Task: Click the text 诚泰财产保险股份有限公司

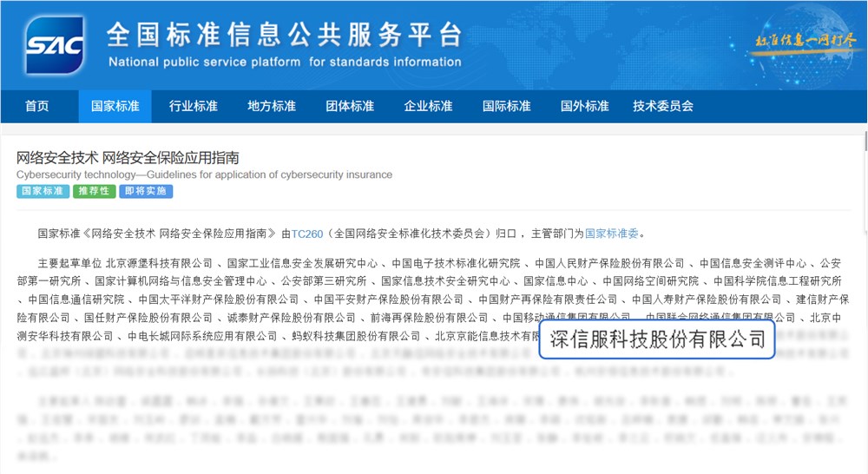Action: pos(292,318)
